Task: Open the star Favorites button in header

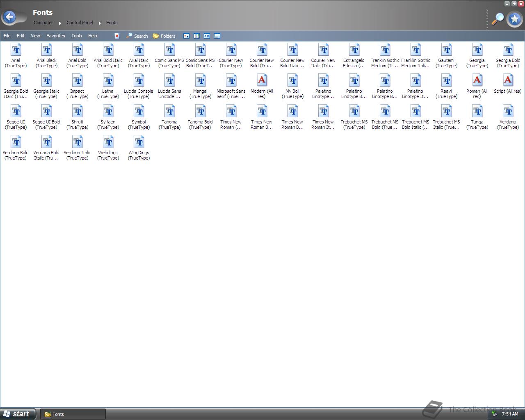Action: pyautogui.click(x=515, y=19)
